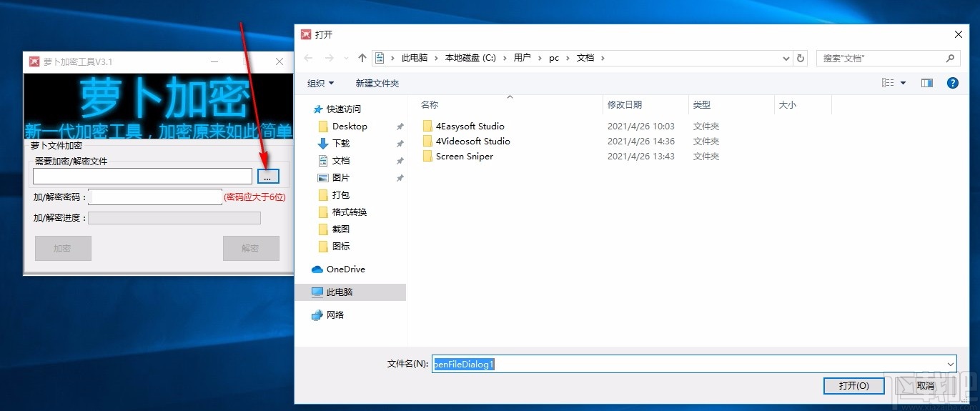Open Desktop folder in sidebar
Viewport: 980px width, 411px height.
tap(350, 126)
